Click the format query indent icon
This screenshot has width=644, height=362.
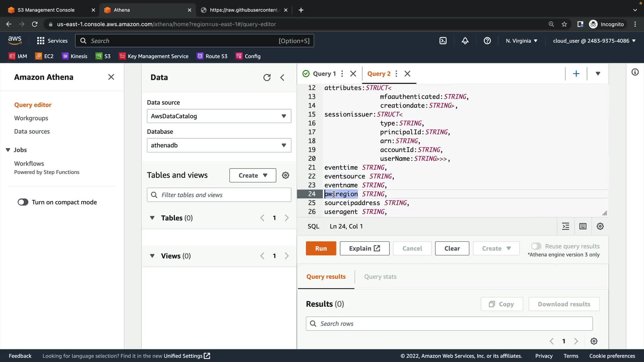[566, 226]
